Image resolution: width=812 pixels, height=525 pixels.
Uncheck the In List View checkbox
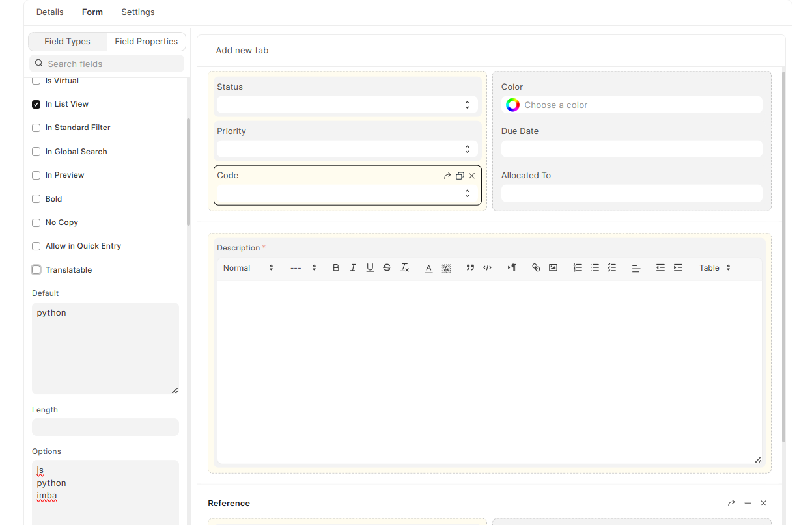pyautogui.click(x=36, y=104)
